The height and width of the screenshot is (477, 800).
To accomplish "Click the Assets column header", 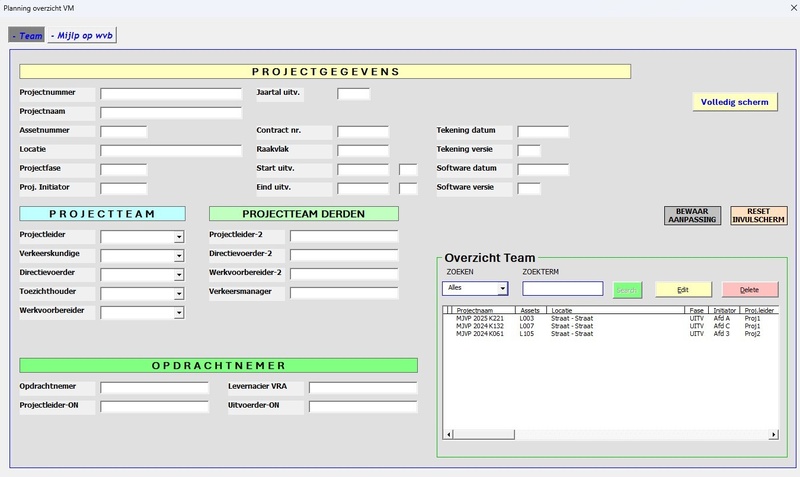I will (x=531, y=310).
